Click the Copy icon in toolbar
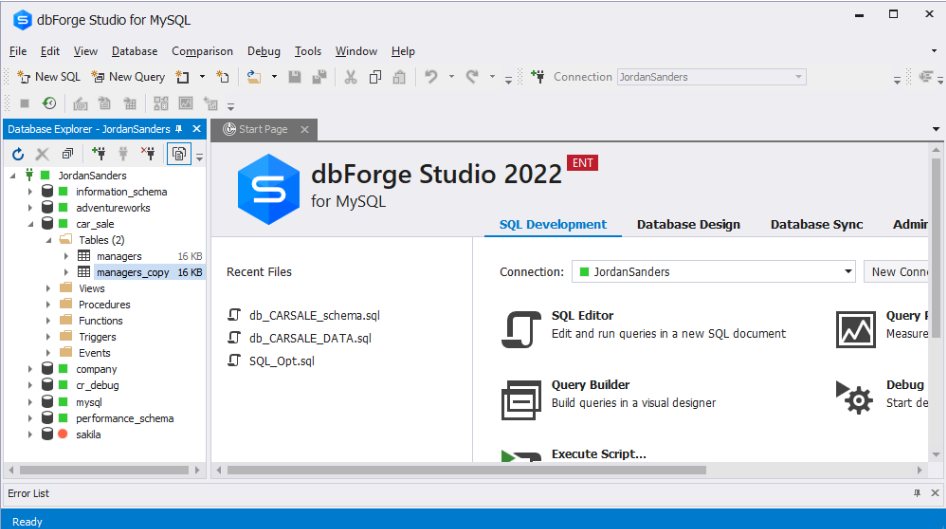 (x=375, y=77)
